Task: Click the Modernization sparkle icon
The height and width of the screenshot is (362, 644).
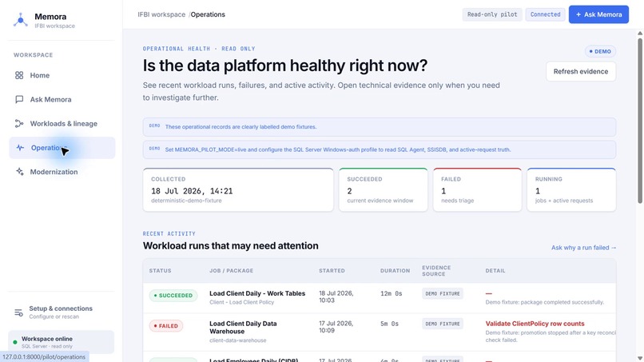Action: coord(19,172)
